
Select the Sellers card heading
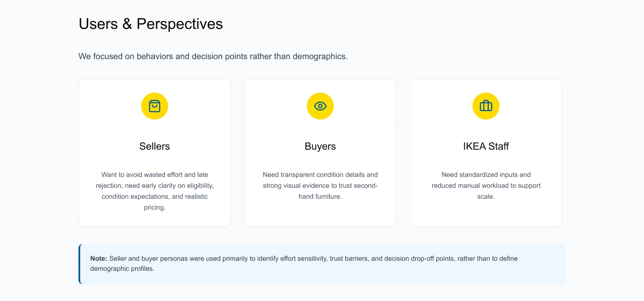[154, 146]
